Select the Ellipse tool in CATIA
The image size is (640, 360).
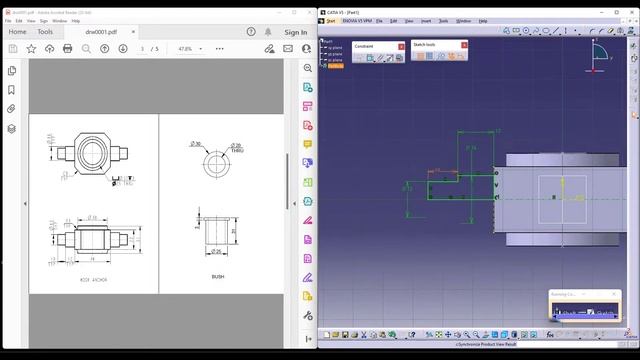pos(546,31)
